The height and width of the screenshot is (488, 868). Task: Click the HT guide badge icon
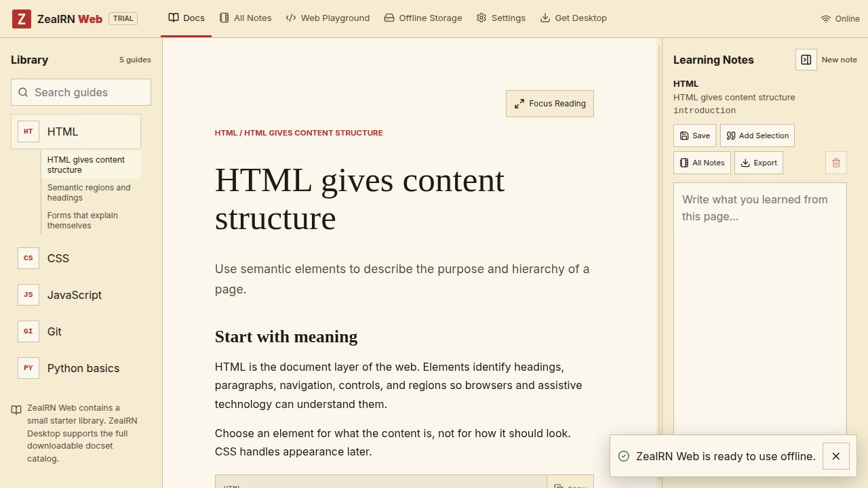[28, 131]
